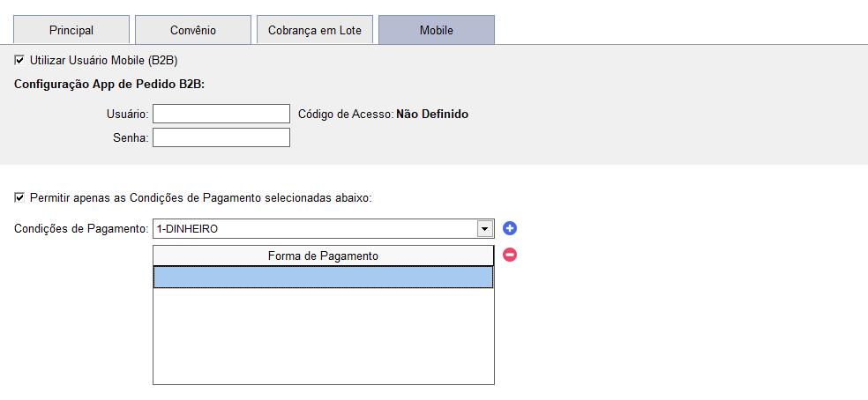
Task: Remove payment form with red minus icon
Action: [510, 255]
